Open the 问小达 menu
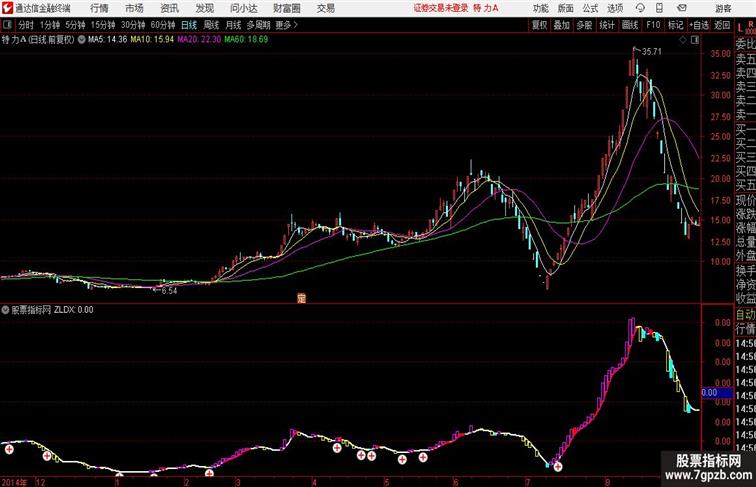The height and width of the screenshot is (487, 756). [x=244, y=8]
